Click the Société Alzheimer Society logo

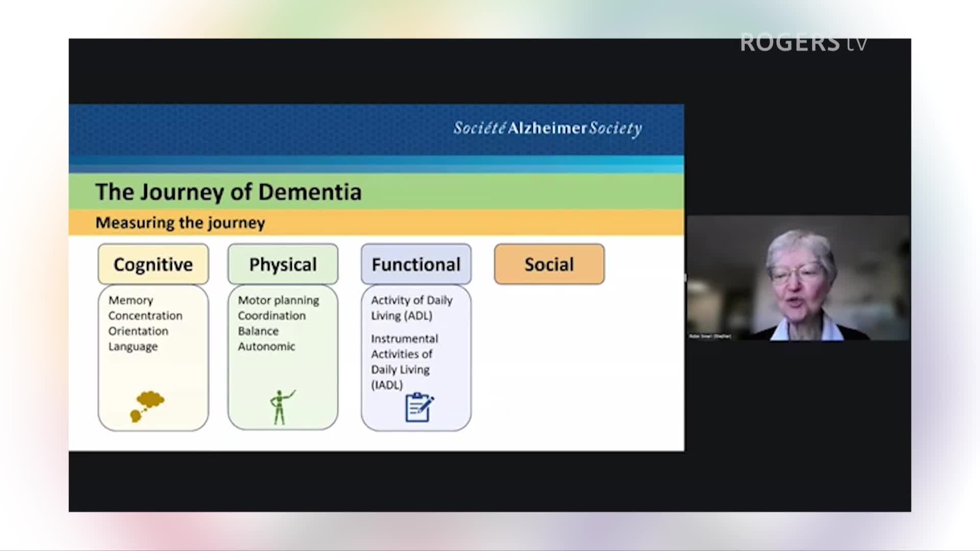(x=547, y=128)
